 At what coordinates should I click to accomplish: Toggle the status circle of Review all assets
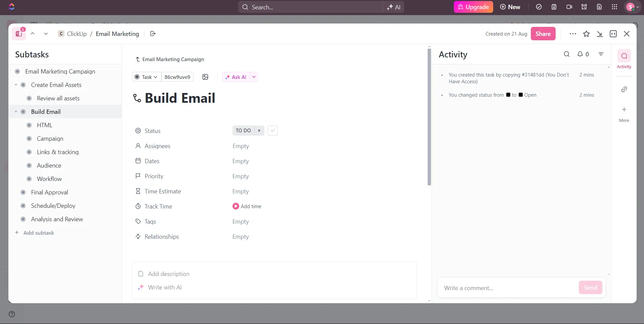pyautogui.click(x=29, y=98)
